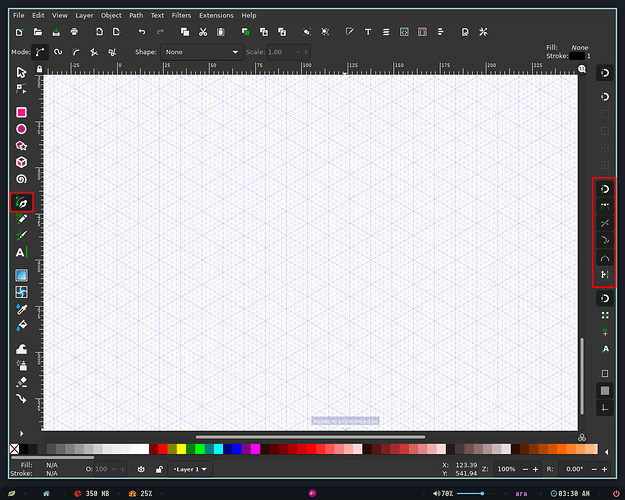Viewport: 625px width, 500px height.
Task: Select the Eraser tool
Action: [x=22, y=382]
